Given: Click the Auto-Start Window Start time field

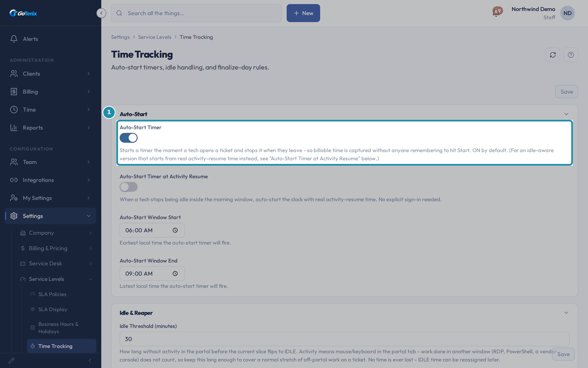Looking at the screenshot, I should (x=152, y=230).
